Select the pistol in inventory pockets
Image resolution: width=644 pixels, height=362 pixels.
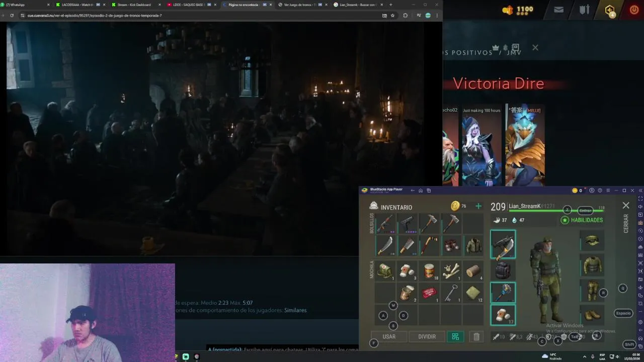pos(407,223)
